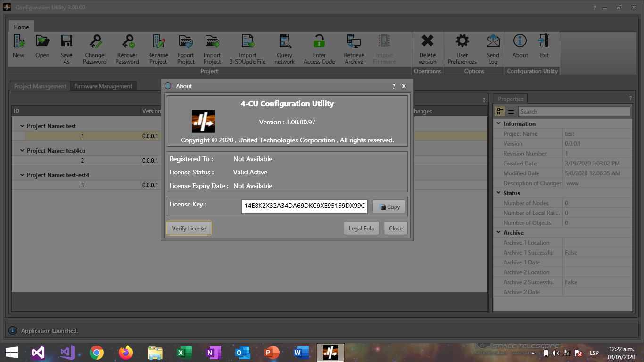Collapse the Status section in Properties
The height and width of the screenshot is (362, 644).
coord(499,193)
